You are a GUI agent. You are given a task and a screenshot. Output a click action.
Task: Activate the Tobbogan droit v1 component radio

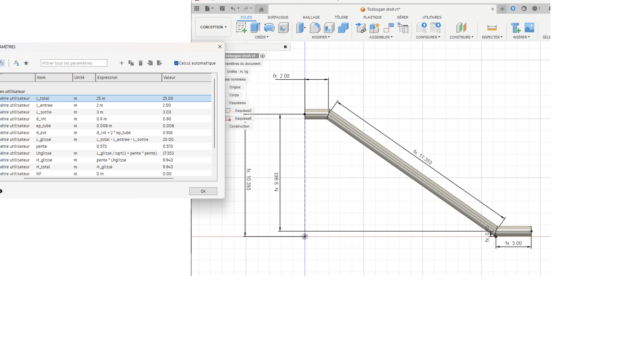[x=262, y=56]
